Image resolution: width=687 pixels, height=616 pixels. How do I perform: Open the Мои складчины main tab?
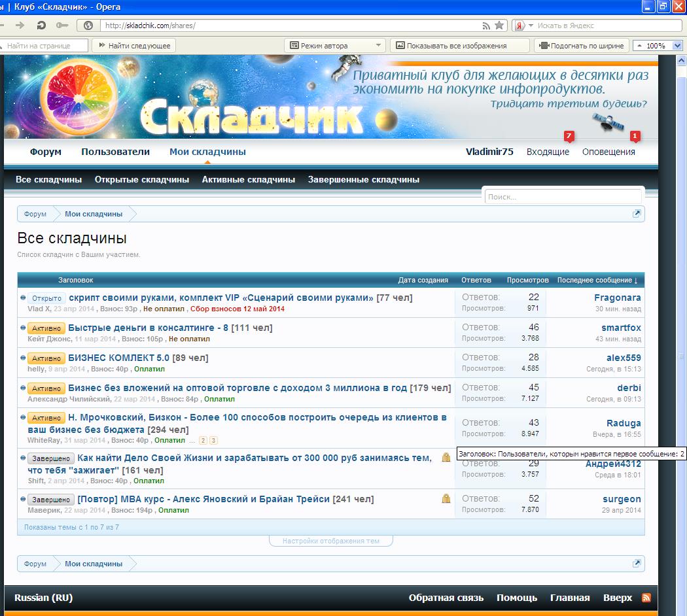coord(207,152)
